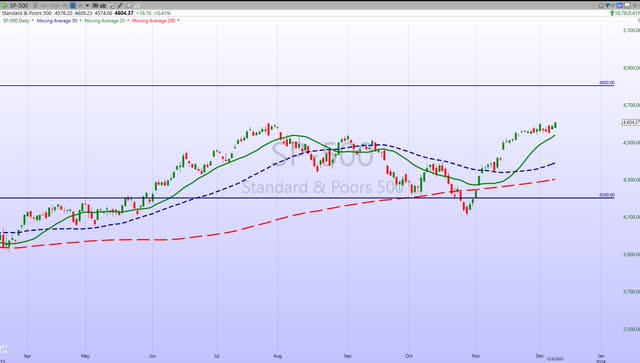Select the bar chart style icon
This screenshot has height=363, width=640.
click(x=103, y=5)
